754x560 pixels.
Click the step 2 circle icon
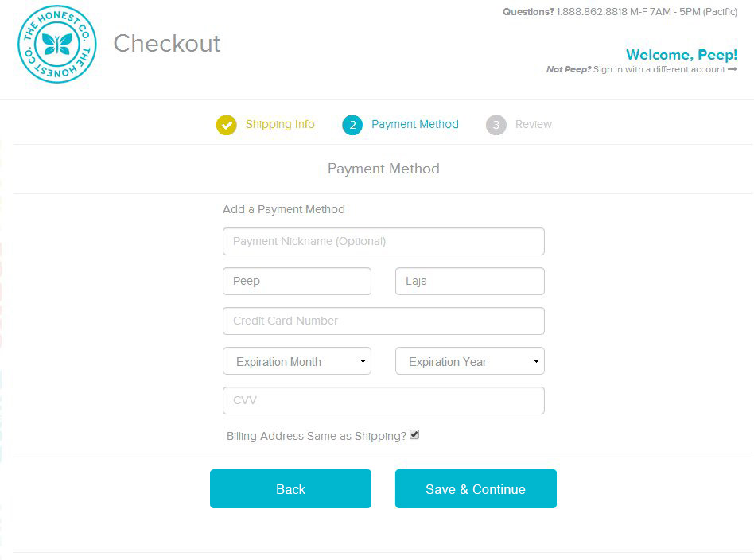point(352,125)
